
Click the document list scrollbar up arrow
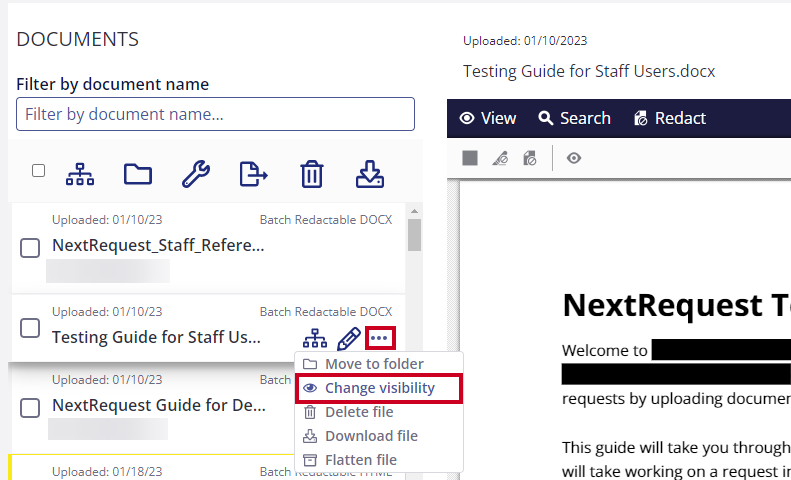(414, 211)
